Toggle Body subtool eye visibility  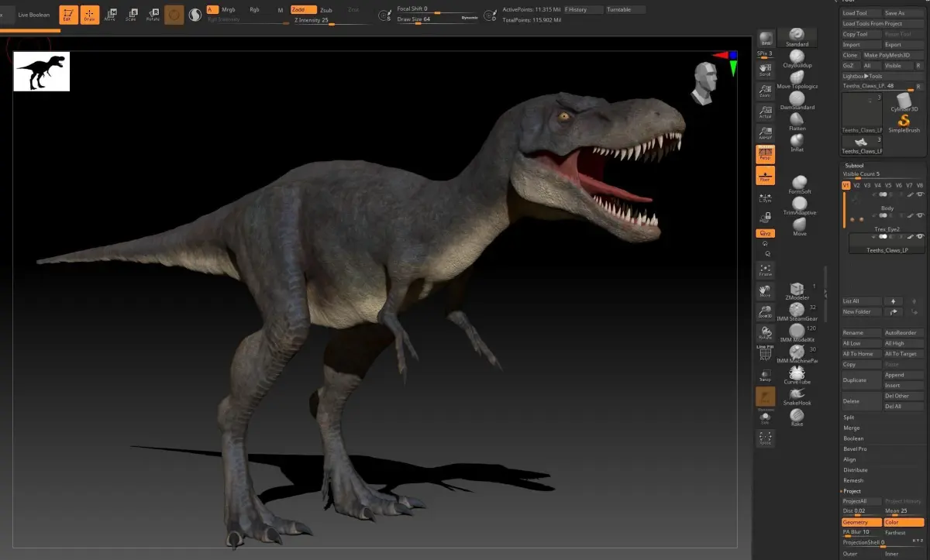(x=921, y=194)
